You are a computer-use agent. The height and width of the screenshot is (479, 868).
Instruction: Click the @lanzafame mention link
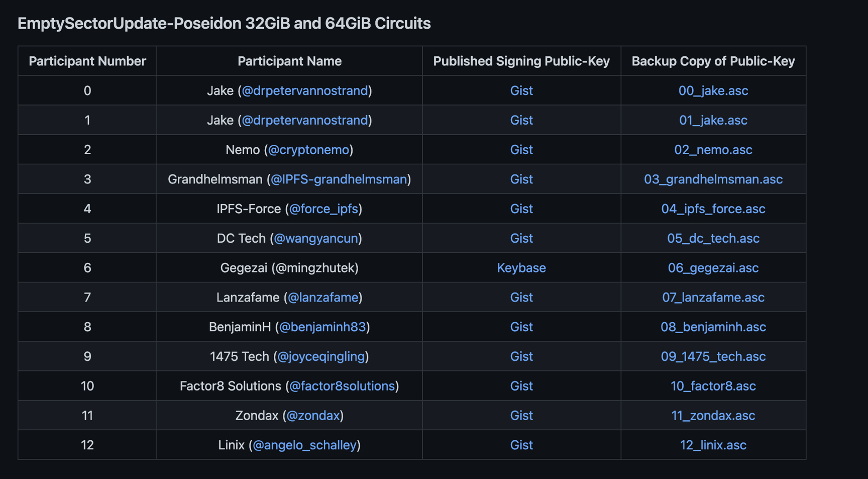tap(323, 298)
